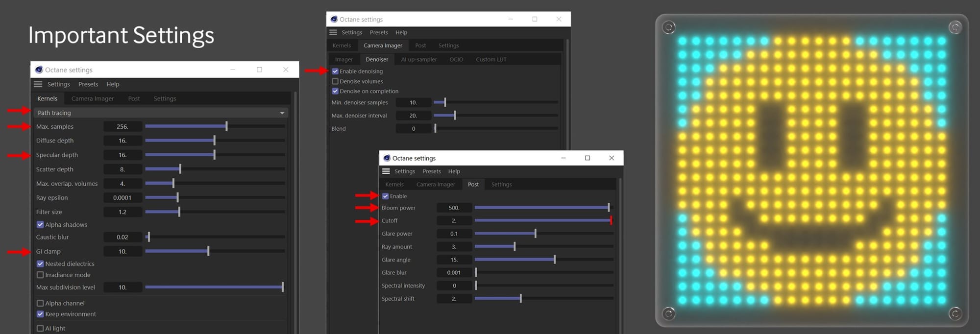Click Ray epsilon value field 0.0001
The image size is (980, 334).
[122, 197]
